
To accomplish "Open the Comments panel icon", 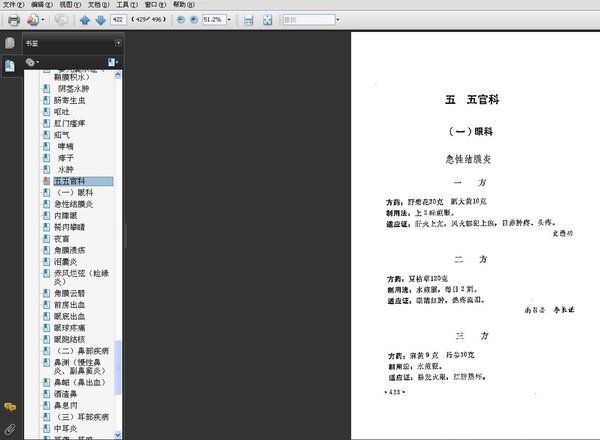I will (10, 407).
